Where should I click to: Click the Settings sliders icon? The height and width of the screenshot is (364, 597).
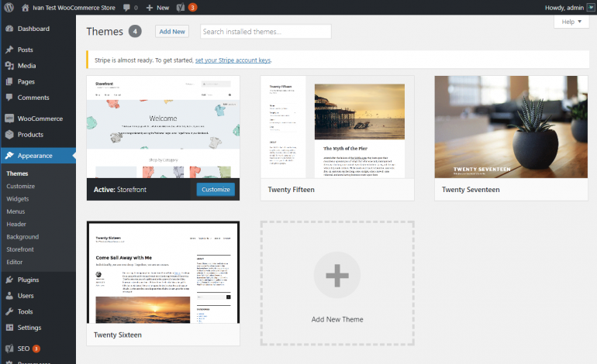tap(9, 328)
